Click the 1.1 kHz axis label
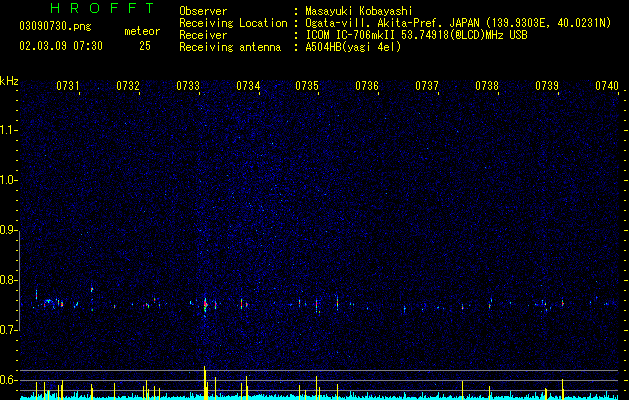The height and width of the screenshot is (400, 629). tap(9, 130)
